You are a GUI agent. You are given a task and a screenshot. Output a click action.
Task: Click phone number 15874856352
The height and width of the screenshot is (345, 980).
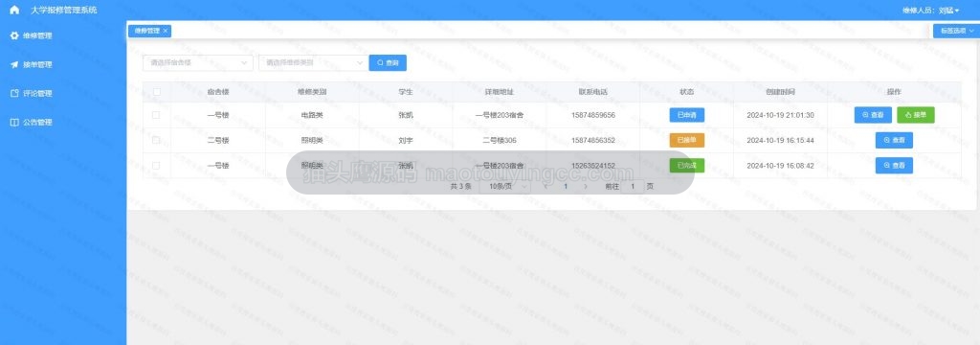593,140
